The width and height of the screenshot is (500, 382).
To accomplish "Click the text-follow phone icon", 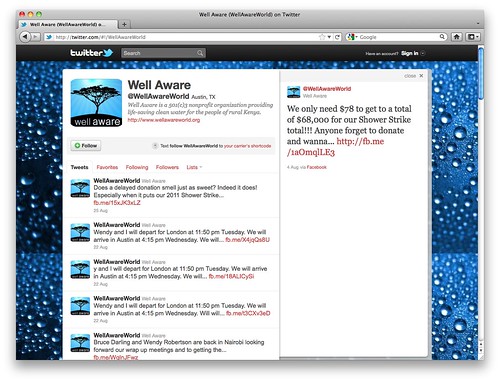I will [x=155, y=146].
